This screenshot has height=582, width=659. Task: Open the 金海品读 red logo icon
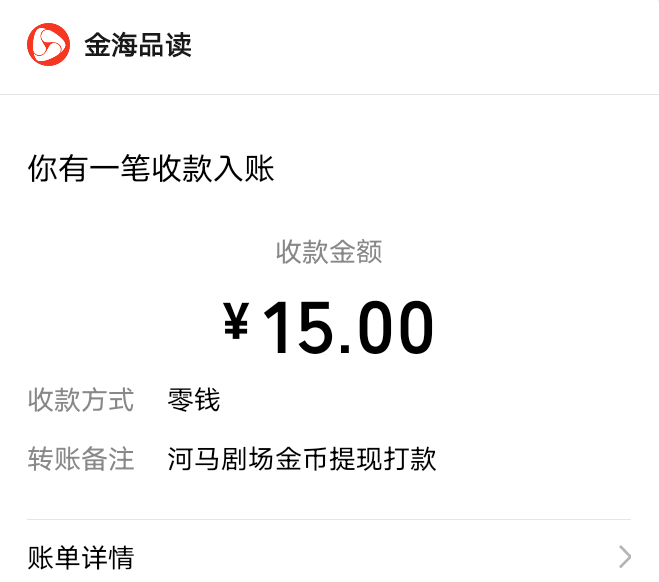(x=48, y=45)
